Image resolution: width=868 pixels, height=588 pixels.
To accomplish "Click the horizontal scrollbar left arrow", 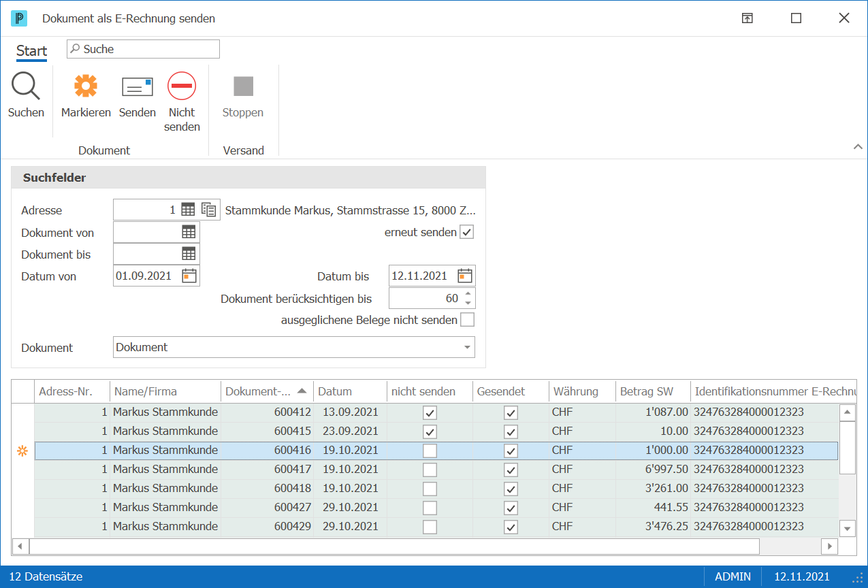I will point(20,546).
